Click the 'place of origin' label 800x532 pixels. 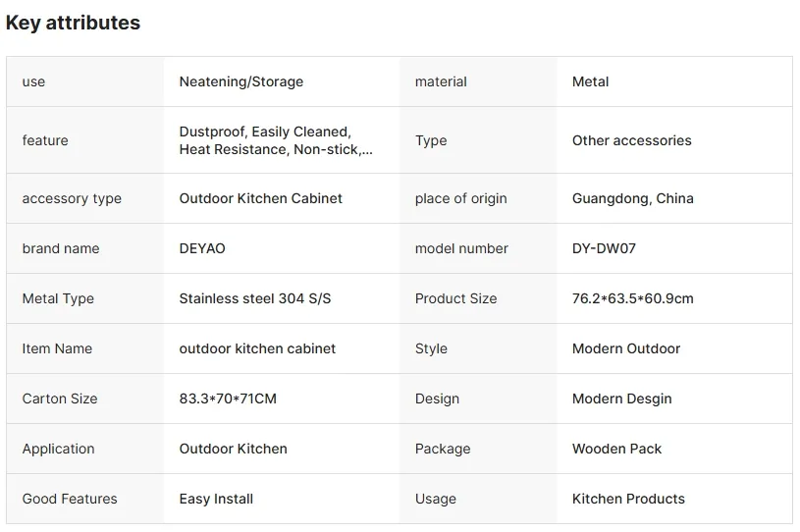pos(460,198)
